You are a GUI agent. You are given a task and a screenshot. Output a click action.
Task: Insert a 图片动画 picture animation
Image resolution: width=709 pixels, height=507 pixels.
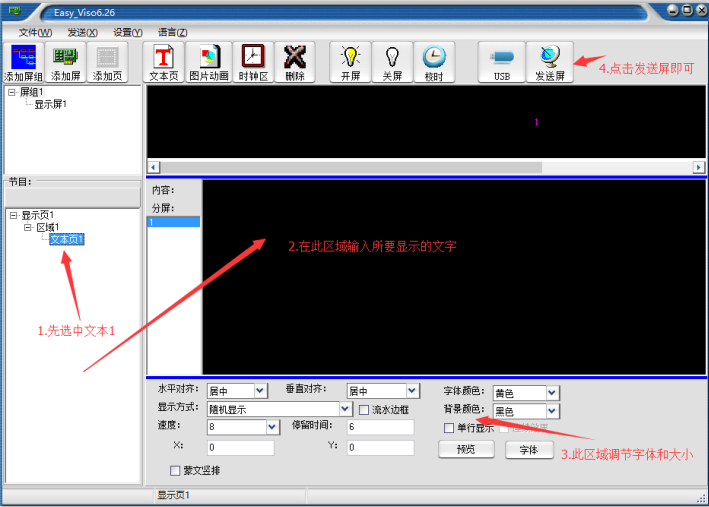pos(209,62)
